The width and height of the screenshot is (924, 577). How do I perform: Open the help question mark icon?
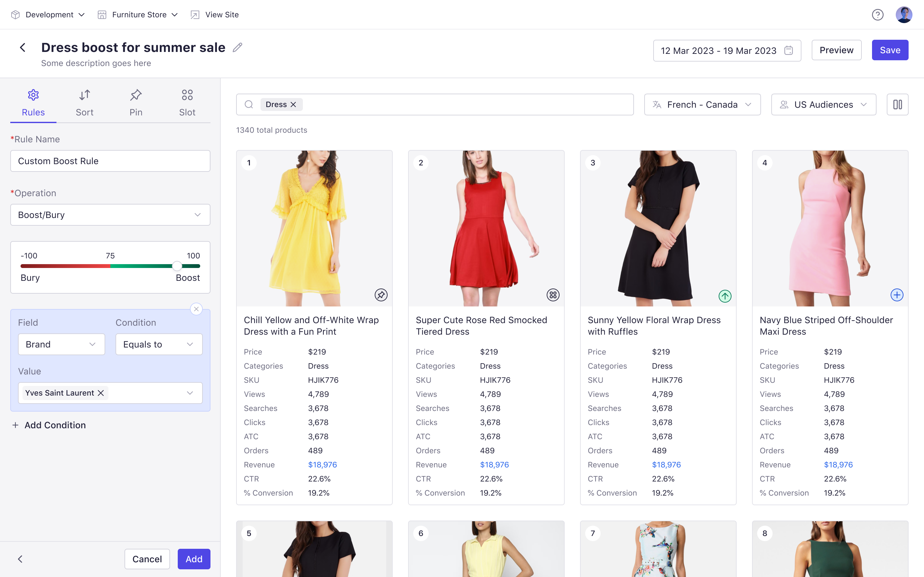pos(877,15)
